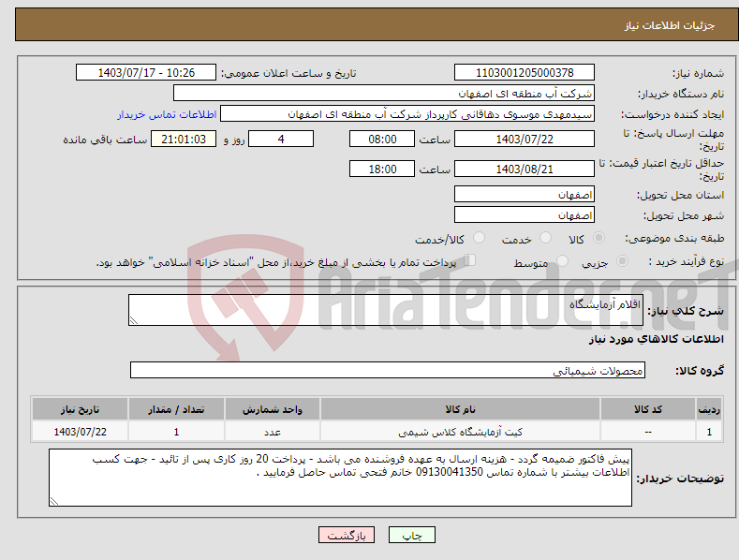Screen dimensions: 739x560
Task: Click the goods group field محصولات شیمیائی
Action: pos(388,370)
